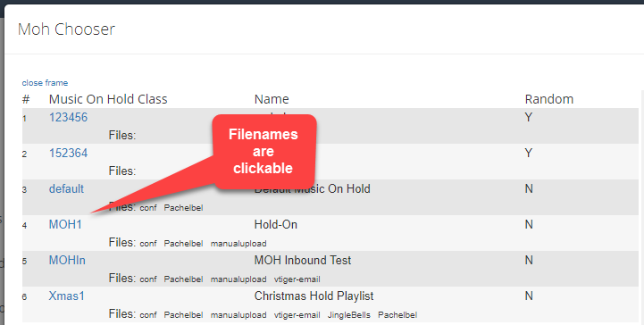Open vtiger-email file in the MOHIn row

pos(297,279)
